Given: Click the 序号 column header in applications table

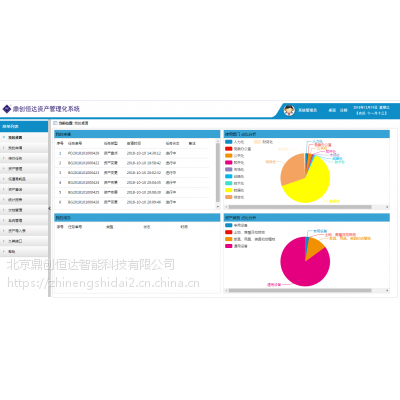Looking at the screenshot, I should pos(60,143).
